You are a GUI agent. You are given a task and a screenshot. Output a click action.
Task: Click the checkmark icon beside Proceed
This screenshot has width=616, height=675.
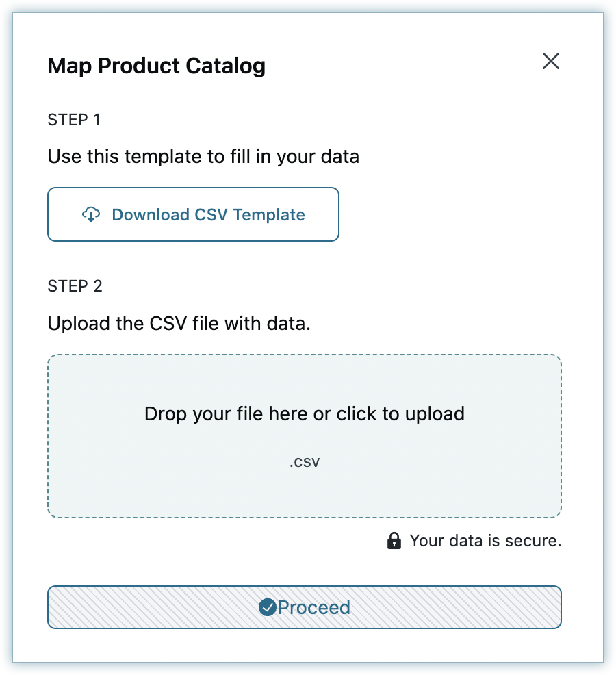tap(267, 607)
